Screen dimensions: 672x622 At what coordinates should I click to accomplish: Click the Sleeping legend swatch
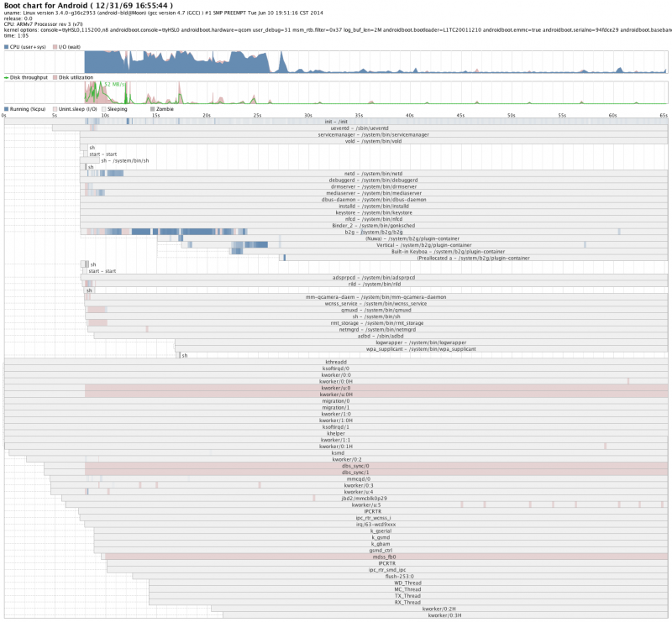pyautogui.click(x=103, y=109)
